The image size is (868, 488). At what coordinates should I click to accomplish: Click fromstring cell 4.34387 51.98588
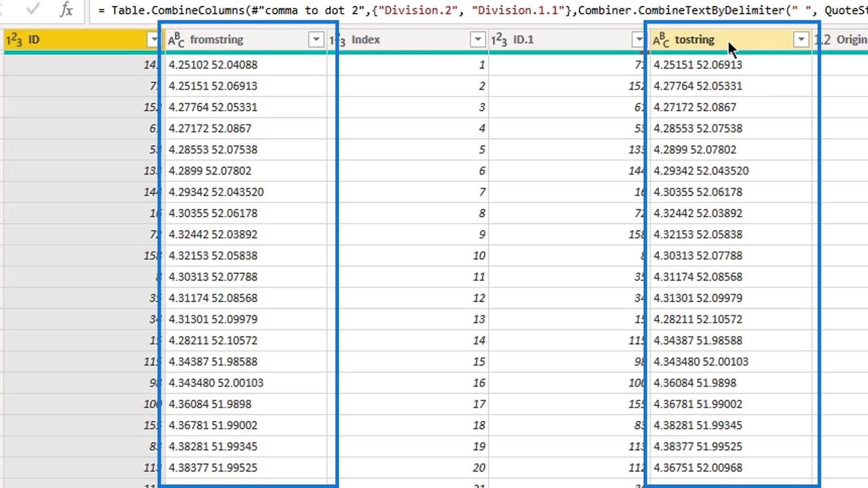point(245,362)
